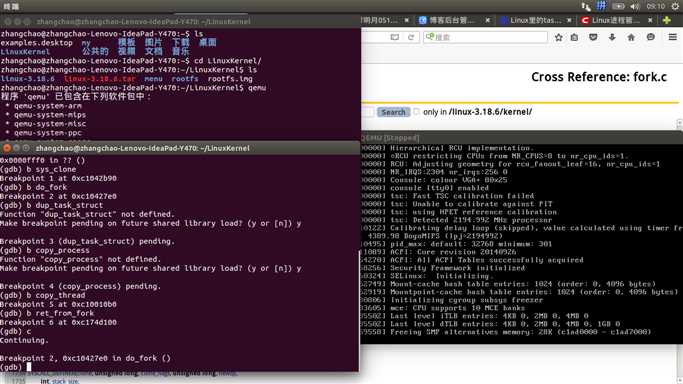
Task: Bookmark this page with the star icon
Action: coord(558,37)
